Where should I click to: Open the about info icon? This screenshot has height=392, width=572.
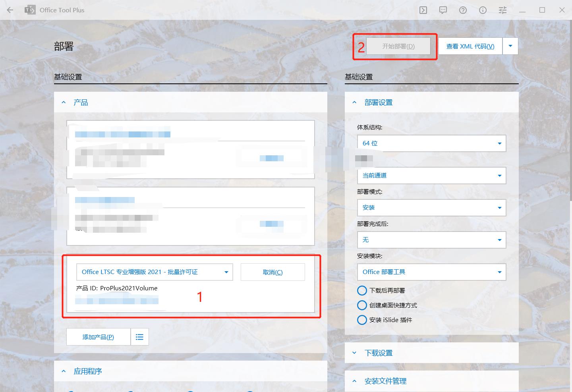tap(483, 10)
